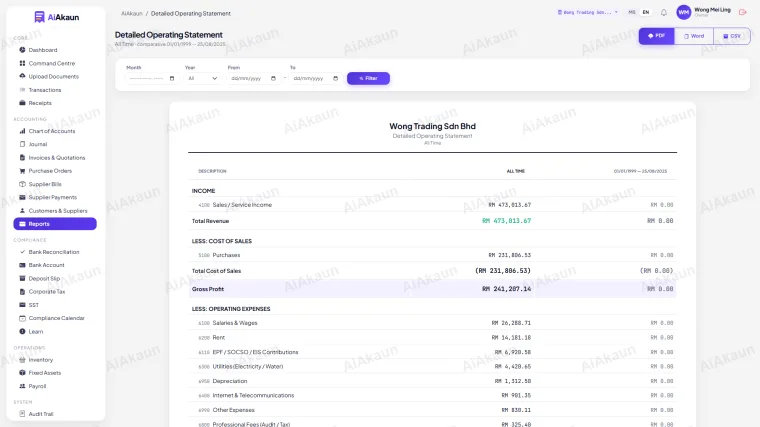Click the Payroll people icon
Screen dimensions: 760x427
pos(22,386)
